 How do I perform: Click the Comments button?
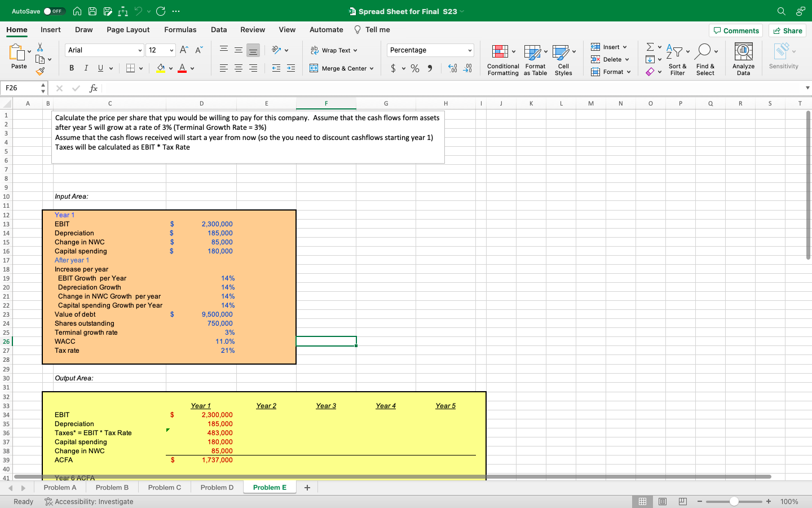tap(736, 30)
